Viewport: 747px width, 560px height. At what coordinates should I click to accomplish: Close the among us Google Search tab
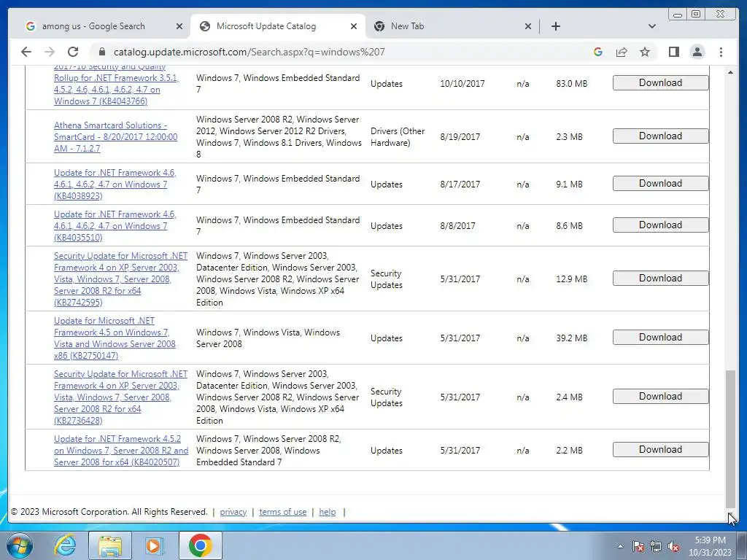(179, 26)
